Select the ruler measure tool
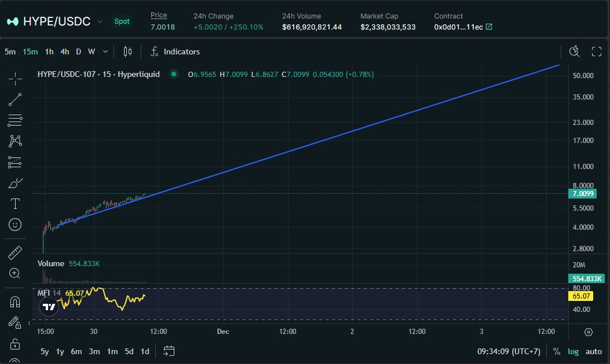This screenshot has width=610, height=364. (x=15, y=253)
